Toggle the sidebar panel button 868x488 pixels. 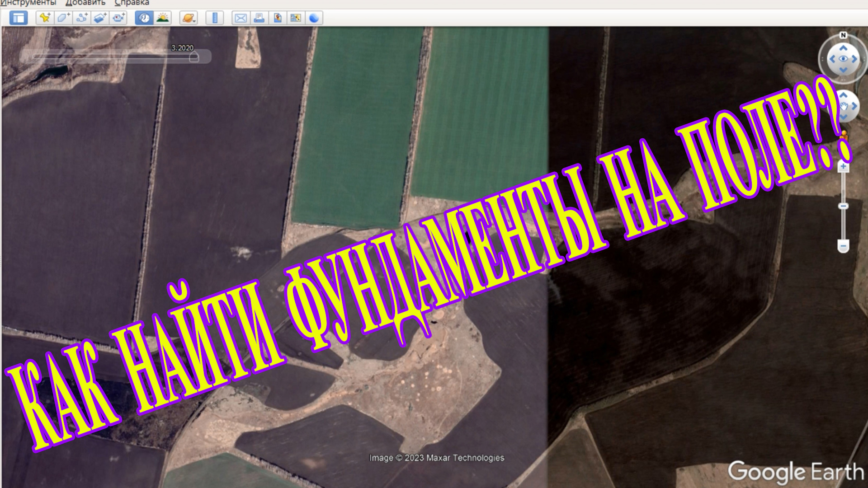point(19,18)
